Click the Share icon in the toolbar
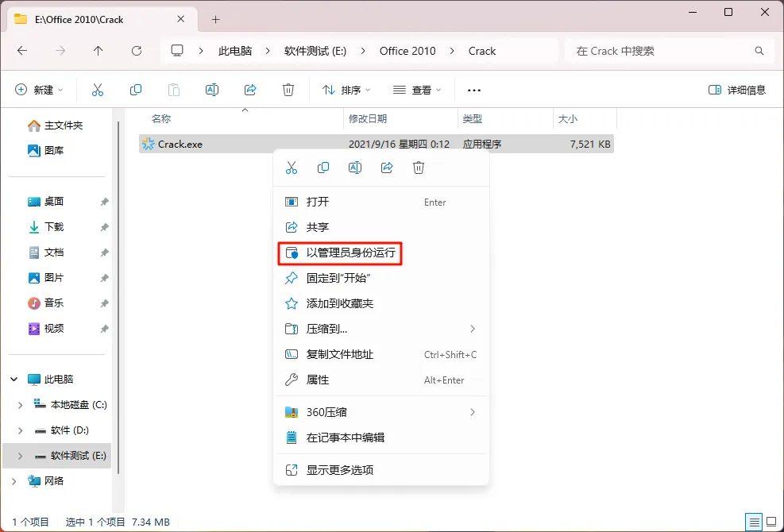 (250, 90)
